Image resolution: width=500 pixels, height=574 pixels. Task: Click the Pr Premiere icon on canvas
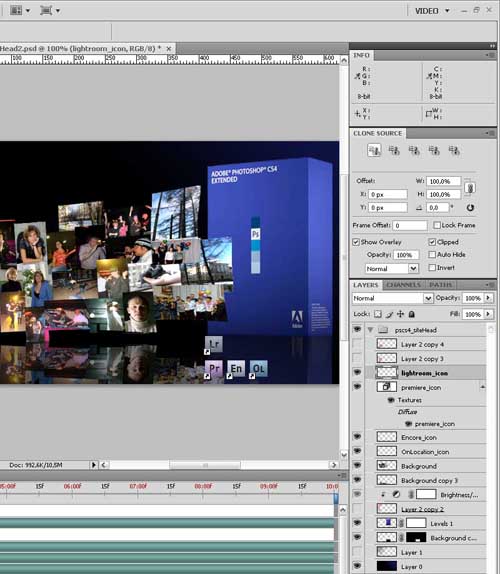(x=214, y=368)
